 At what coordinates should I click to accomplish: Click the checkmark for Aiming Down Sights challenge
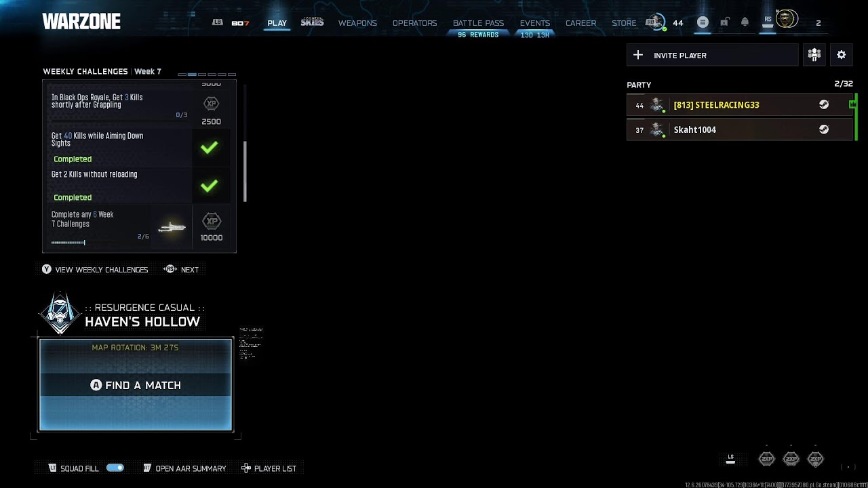[209, 147]
